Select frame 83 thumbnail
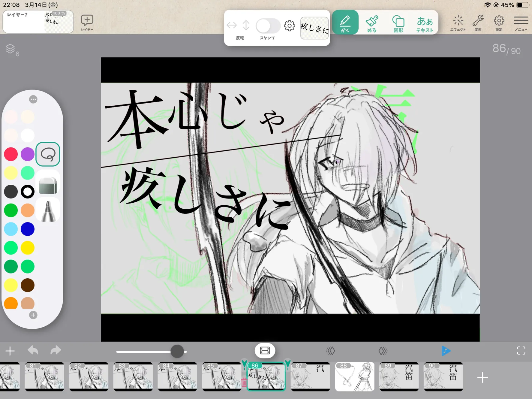Viewport: 532px width, 399px height. click(x=133, y=376)
